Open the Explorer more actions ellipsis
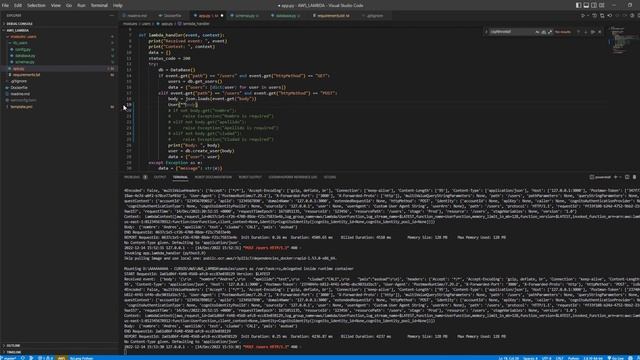640x360 pixels. point(112,16)
